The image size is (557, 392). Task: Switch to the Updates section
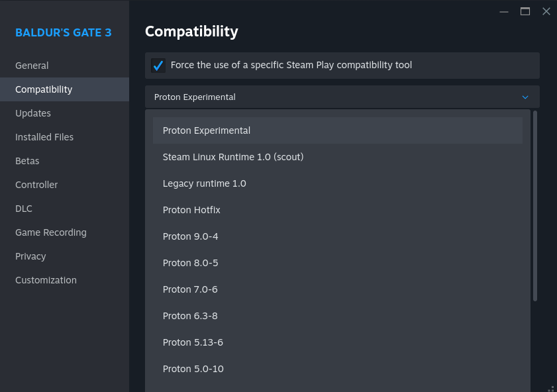33,113
